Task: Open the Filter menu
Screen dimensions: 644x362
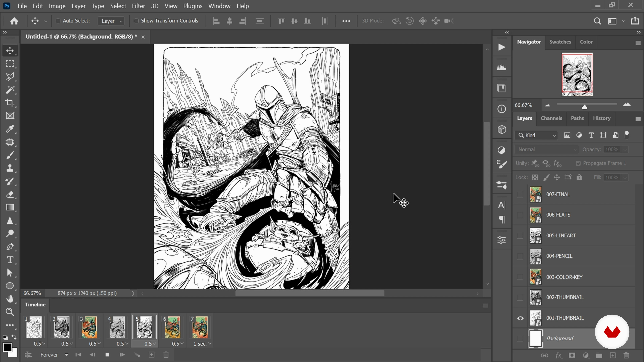Action: [138, 6]
